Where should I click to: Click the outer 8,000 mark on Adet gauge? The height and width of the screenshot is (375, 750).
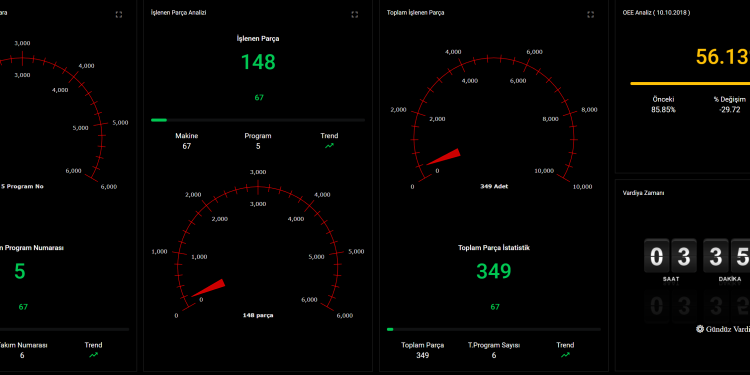(x=589, y=110)
